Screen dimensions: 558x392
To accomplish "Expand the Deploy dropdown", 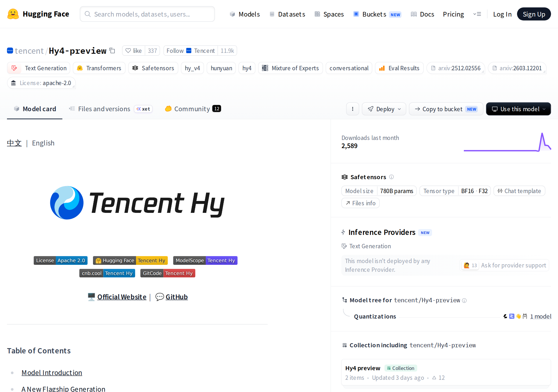I will [384, 109].
